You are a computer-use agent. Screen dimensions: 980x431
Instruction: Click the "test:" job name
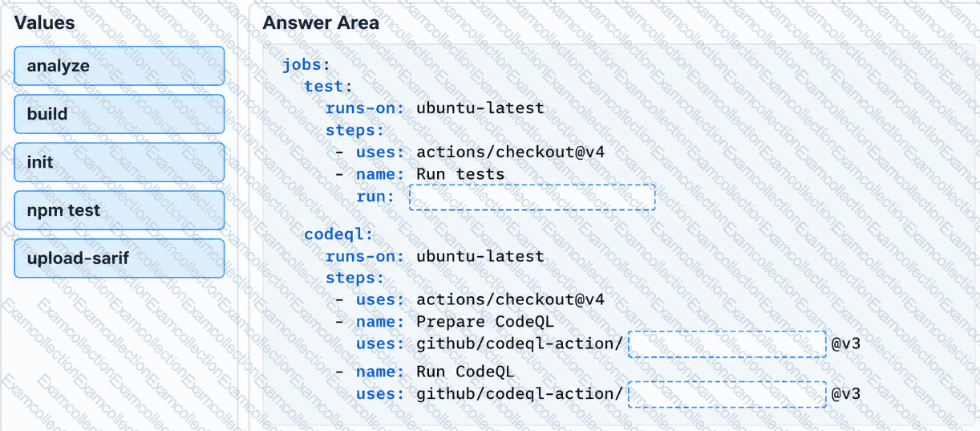(x=329, y=87)
